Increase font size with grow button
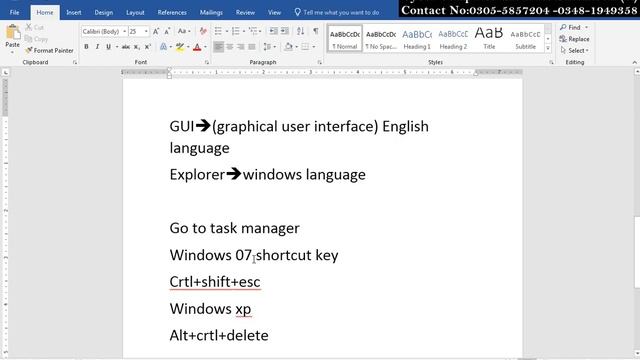Screen dimensions: 640x360 [x=156, y=31]
